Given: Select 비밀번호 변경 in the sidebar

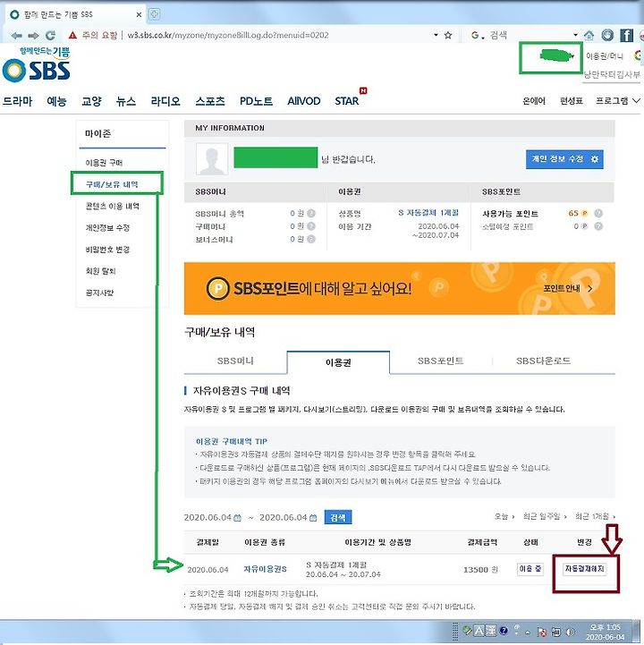Looking at the screenshot, I should pos(107,250).
